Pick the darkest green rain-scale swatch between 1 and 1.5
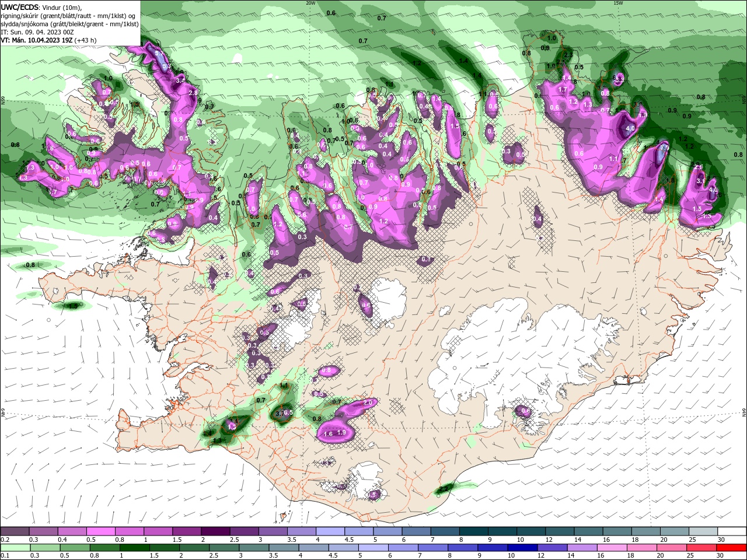 point(134,548)
